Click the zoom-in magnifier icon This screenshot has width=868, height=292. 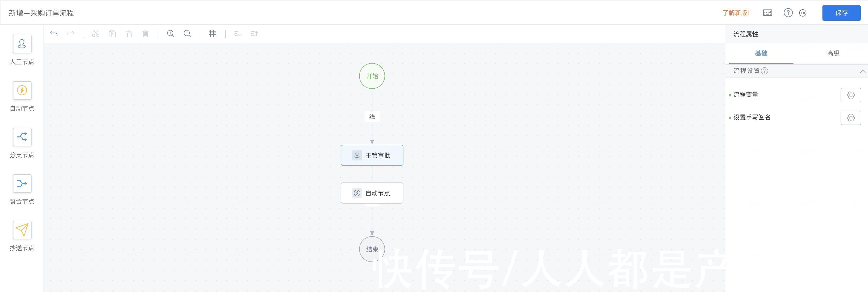(x=171, y=34)
